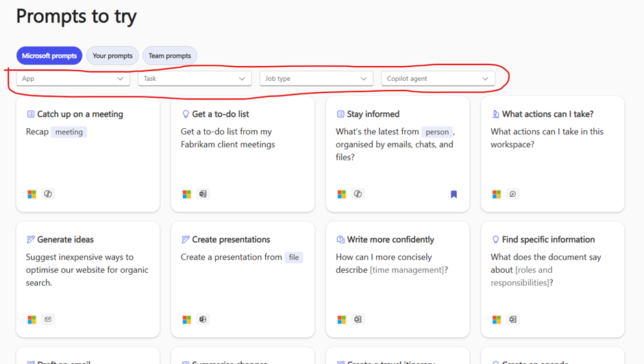Toggle the bookmark on Stay informed card
644x364 pixels.
point(454,194)
